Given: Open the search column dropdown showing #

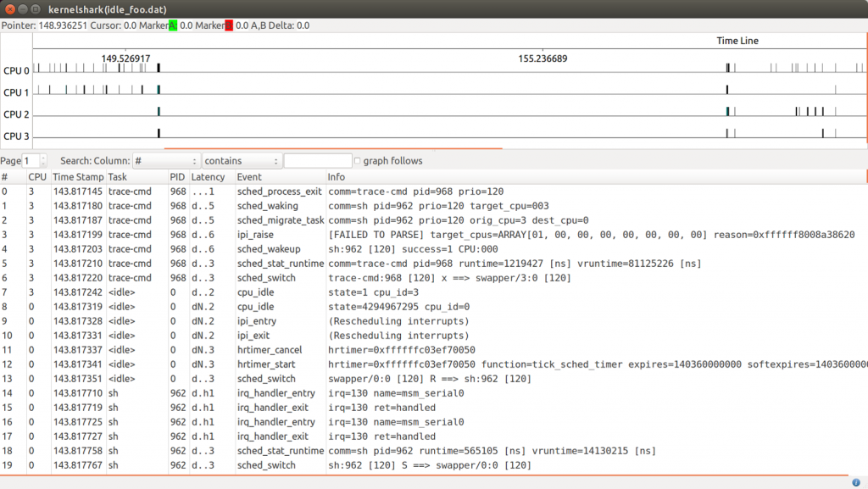Looking at the screenshot, I should (x=166, y=161).
